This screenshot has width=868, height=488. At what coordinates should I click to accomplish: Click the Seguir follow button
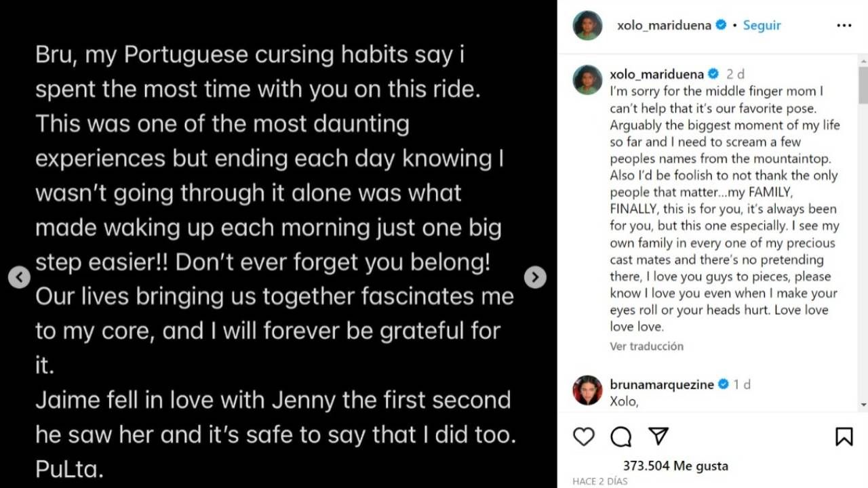click(x=762, y=26)
